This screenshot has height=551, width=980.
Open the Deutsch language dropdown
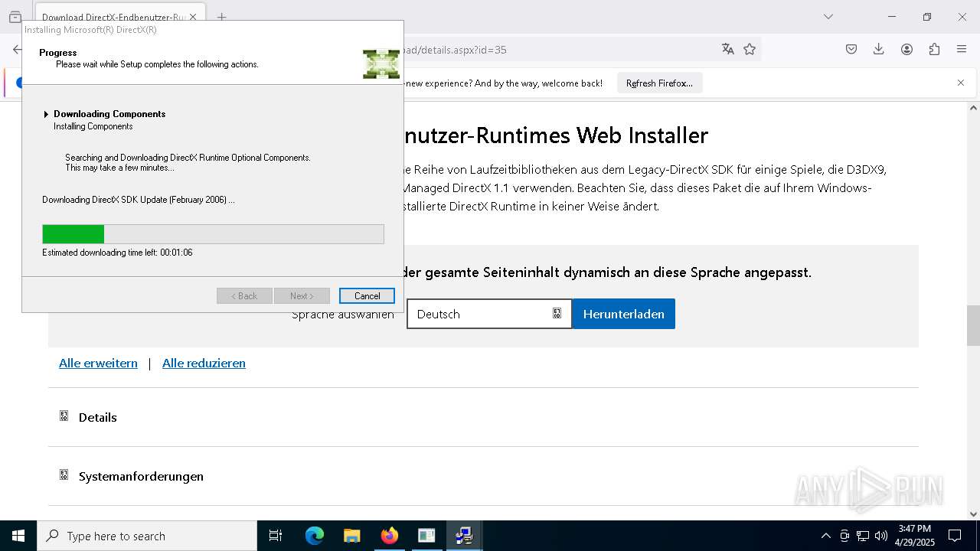pos(489,314)
